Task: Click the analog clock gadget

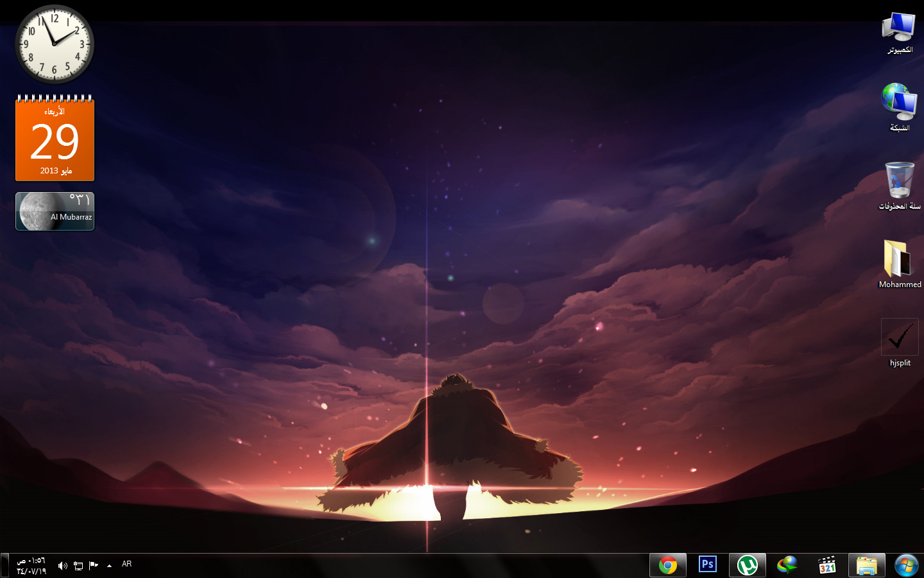Action: (55, 44)
